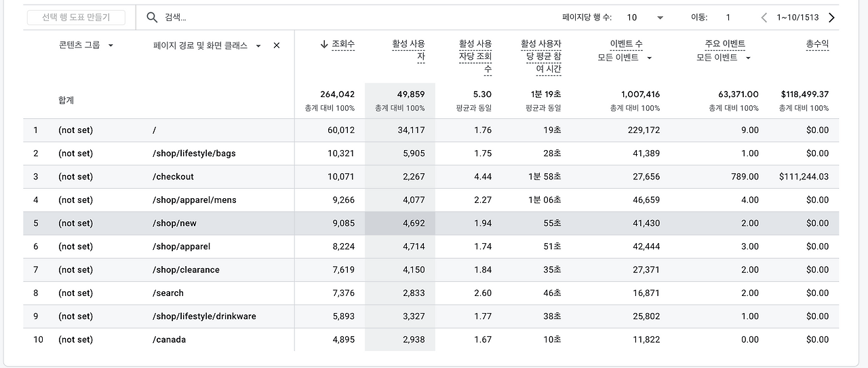Click event count 229,172
The image size is (868, 368).
click(x=644, y=130)
